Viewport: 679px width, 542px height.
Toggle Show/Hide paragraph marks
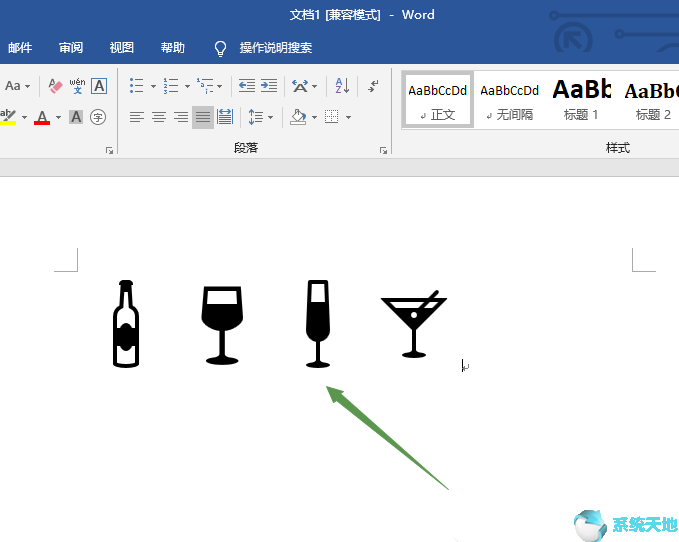coord(373,86)
